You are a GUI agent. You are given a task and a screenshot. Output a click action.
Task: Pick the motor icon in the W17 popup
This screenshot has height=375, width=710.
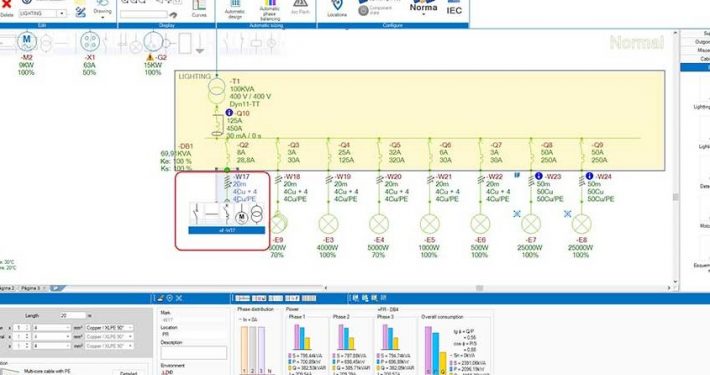(x=241, y=216)
